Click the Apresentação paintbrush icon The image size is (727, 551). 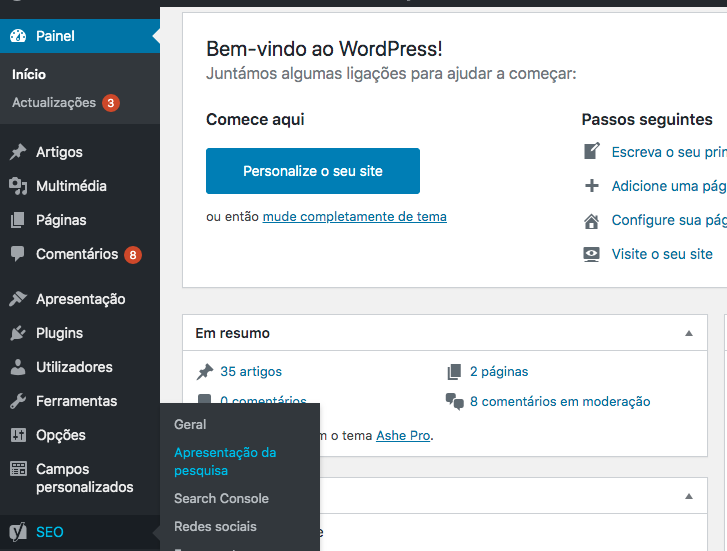tap(18, 299)
